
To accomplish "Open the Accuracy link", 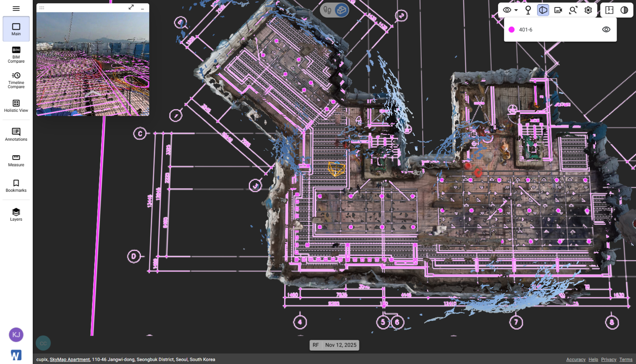I will point(575,360).
